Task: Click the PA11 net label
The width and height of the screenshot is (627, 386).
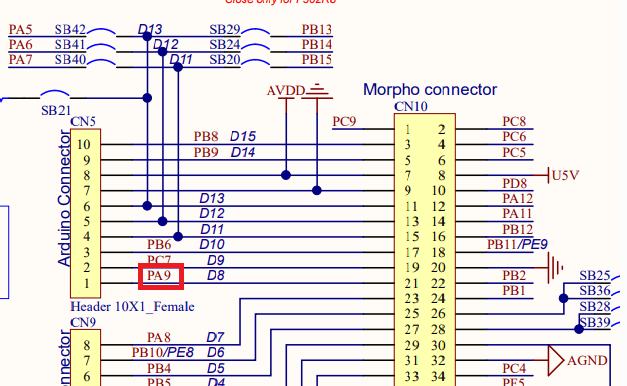Action: (517, 214)
